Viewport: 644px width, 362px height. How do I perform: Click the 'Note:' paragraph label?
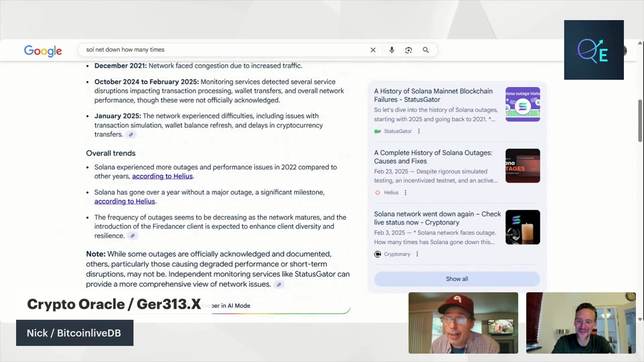[x=96, y=254]
